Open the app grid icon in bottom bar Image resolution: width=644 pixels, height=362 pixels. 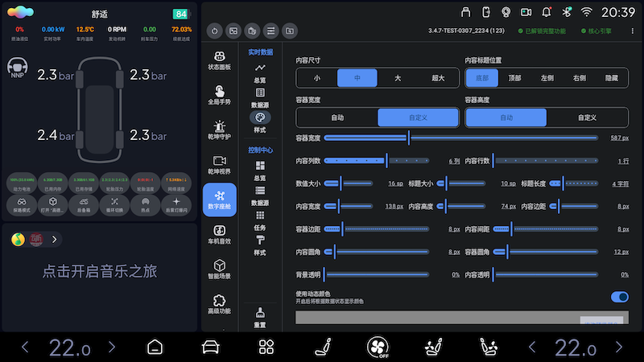pos(266,348)
